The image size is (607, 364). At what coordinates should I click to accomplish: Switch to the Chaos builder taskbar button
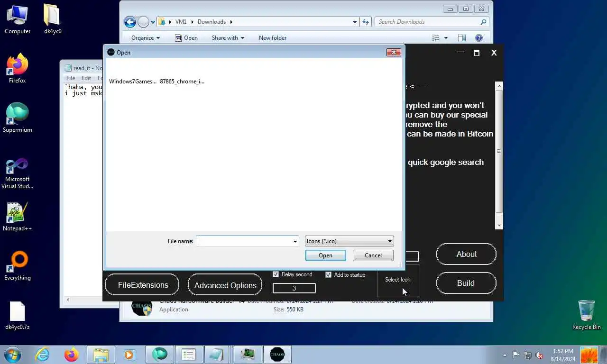pos(277,355)
